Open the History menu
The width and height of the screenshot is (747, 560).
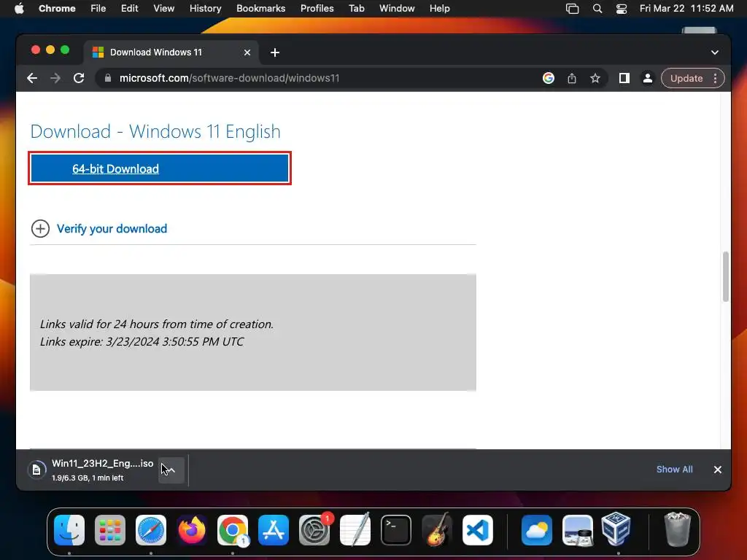pyautogui.click(x=205, y=9)
